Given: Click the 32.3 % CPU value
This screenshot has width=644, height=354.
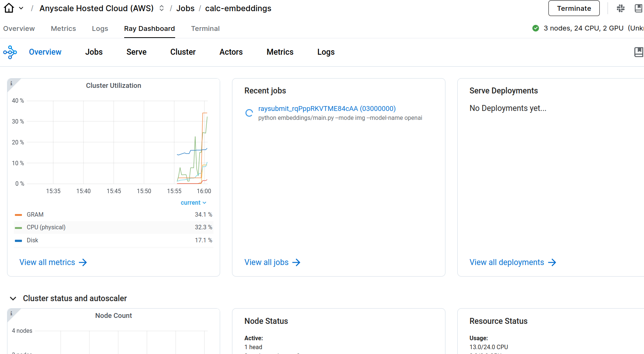Looking at the screenshot, I should tap(203, 227).
